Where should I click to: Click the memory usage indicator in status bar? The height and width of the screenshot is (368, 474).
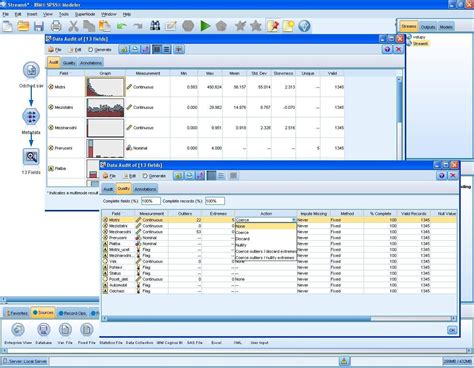click(x=457, y=361)
